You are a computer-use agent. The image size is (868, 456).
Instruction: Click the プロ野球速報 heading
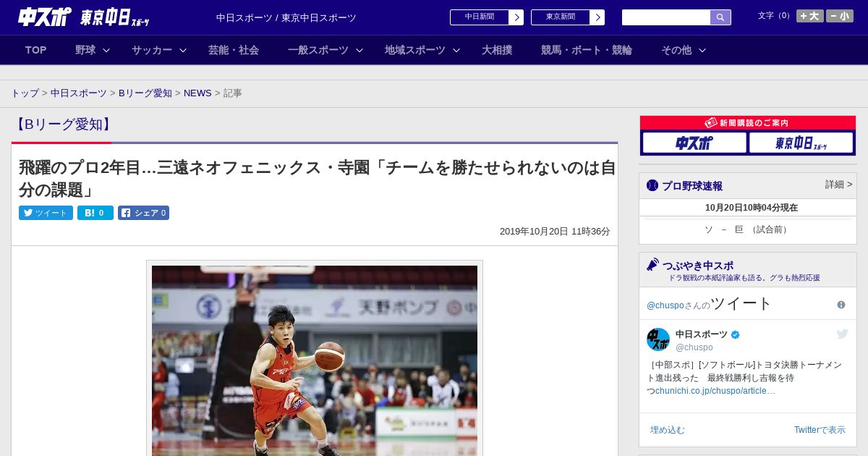tap(692, 186)
